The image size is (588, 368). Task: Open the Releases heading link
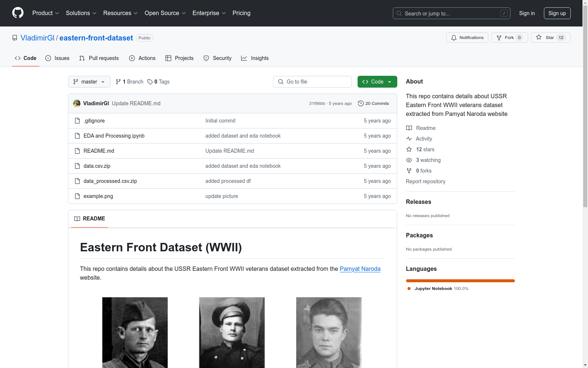coord(419,202)
